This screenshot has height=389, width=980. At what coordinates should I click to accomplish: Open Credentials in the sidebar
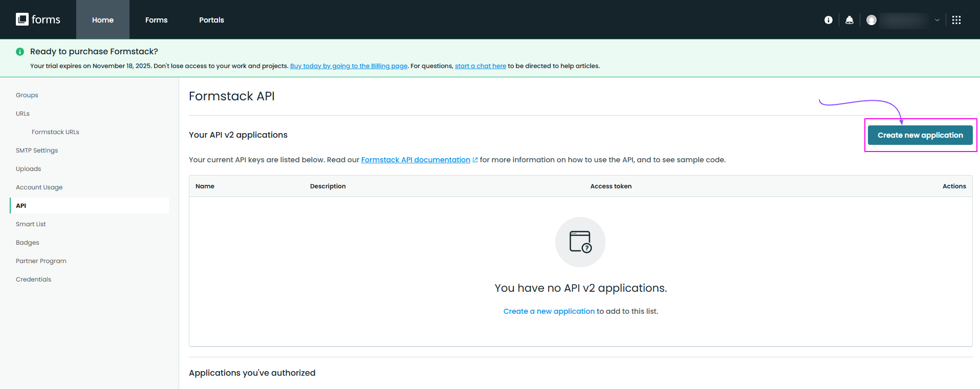tap(33, 279)
